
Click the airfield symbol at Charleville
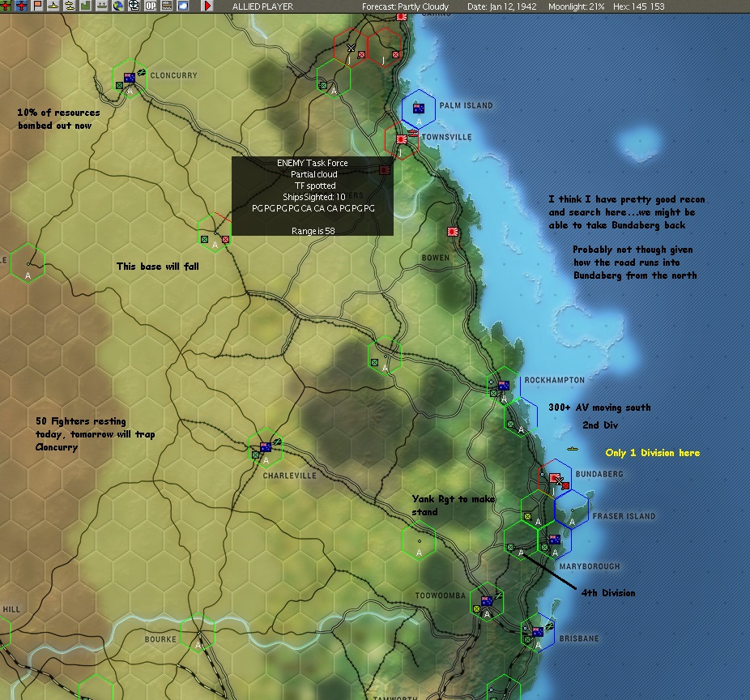coord(278,442)
